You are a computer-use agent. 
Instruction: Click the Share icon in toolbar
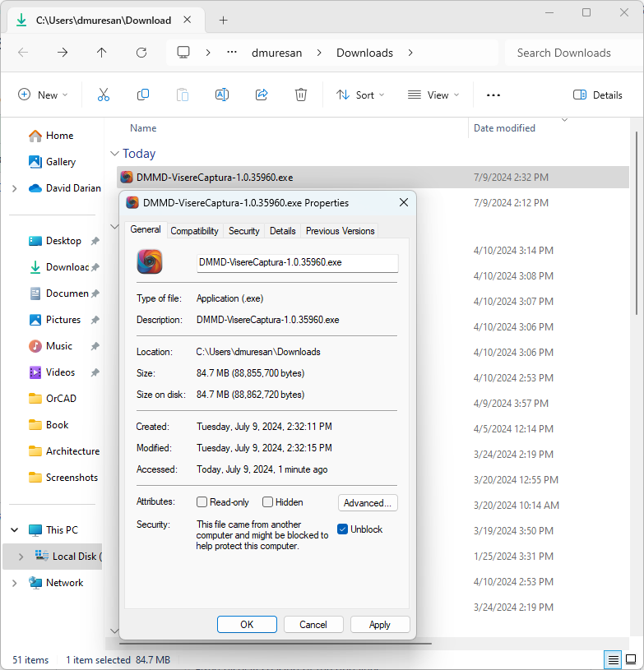click(x=262, y=95)
